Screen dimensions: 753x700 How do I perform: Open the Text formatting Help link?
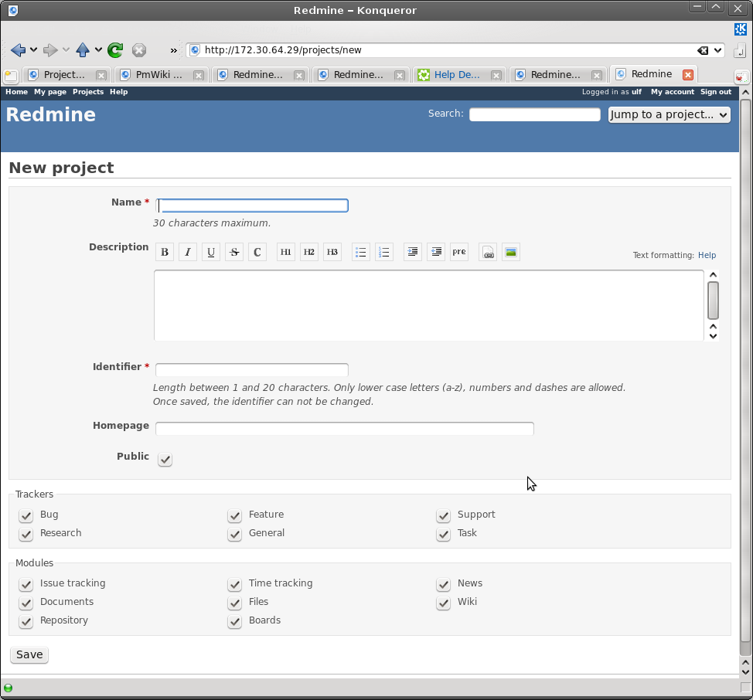[x=707, y=255]
